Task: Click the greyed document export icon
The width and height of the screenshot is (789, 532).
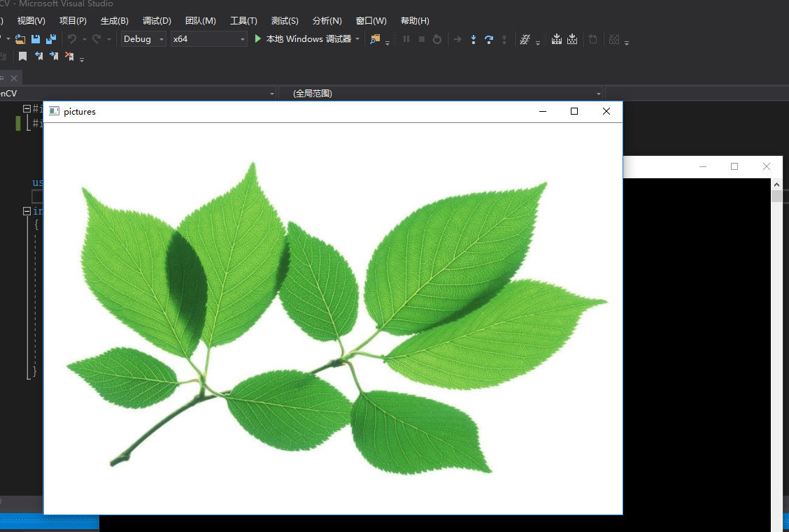Action: [x=592, y=38]
